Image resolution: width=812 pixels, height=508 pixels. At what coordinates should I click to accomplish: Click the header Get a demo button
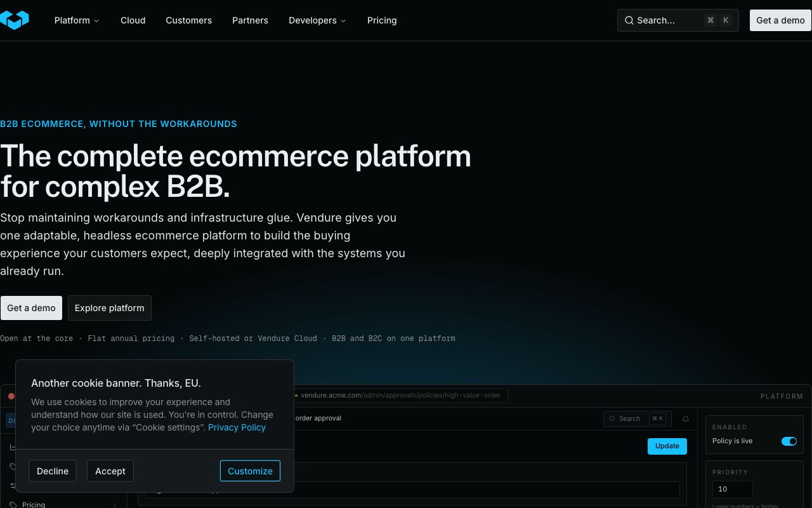coord(780,20)
